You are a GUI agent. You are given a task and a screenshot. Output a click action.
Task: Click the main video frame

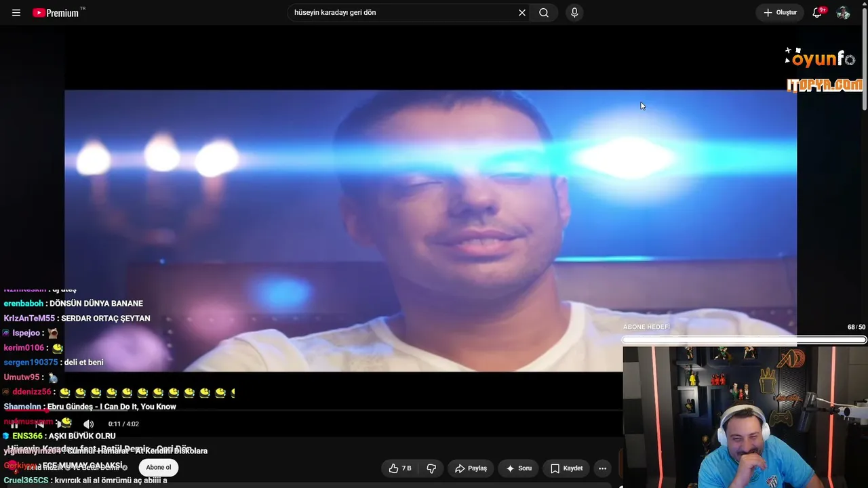pos(431,230)
